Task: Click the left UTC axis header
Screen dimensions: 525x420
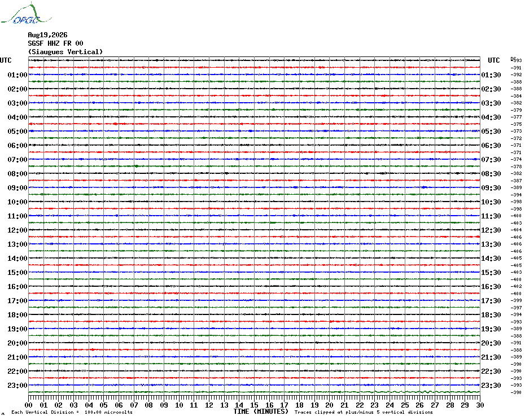Action: click(x=6, y=60)
